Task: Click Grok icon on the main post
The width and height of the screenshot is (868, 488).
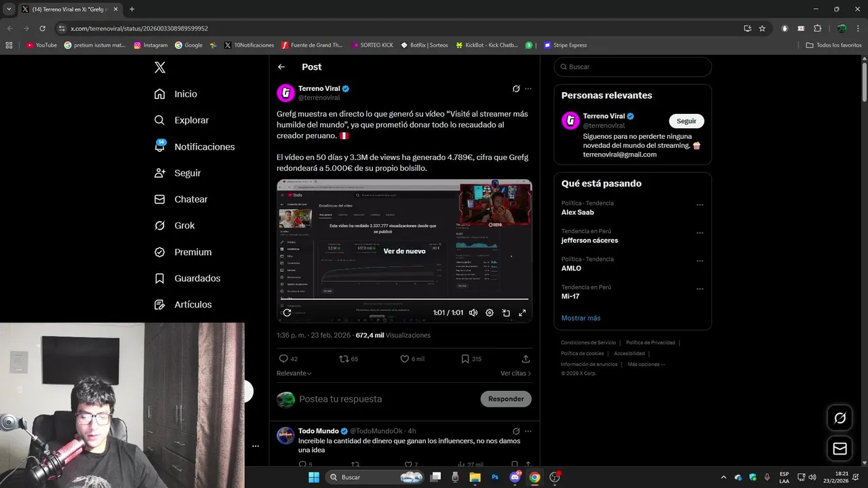Action: point(516,89)
